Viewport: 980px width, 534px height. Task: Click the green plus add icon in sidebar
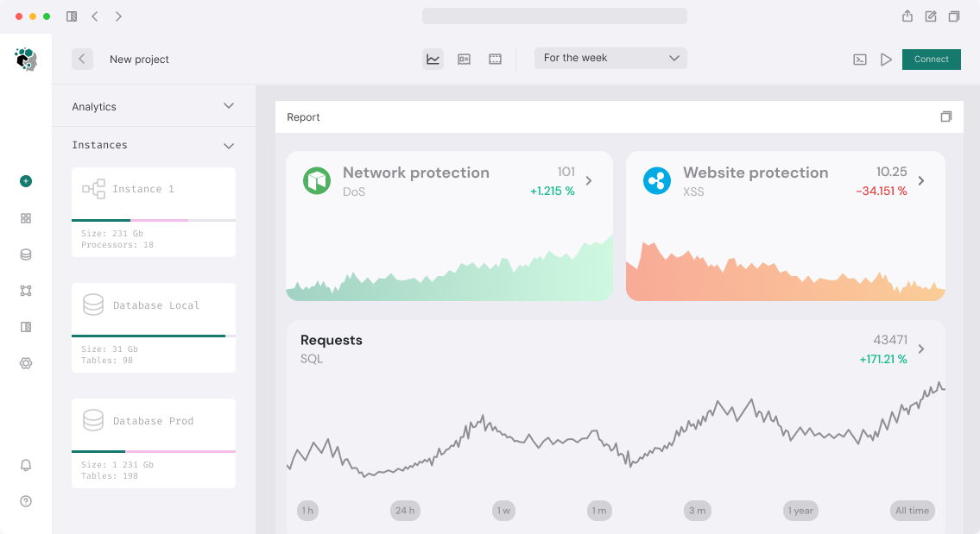point(26,181)
